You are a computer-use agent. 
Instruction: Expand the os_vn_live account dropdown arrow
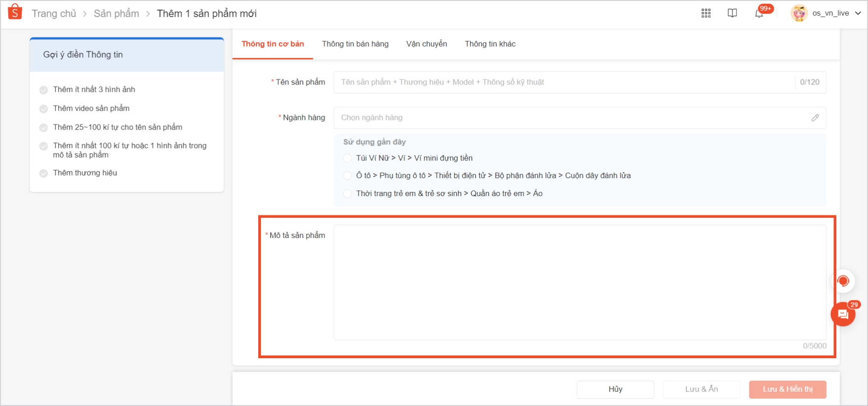pos(857,13)
